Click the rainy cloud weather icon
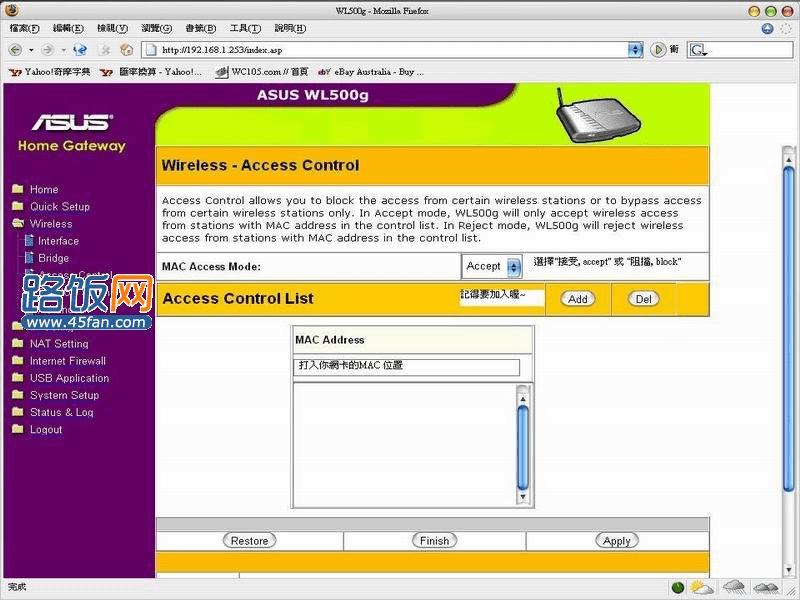Screen dimensions: 800x600 [734, 587]
